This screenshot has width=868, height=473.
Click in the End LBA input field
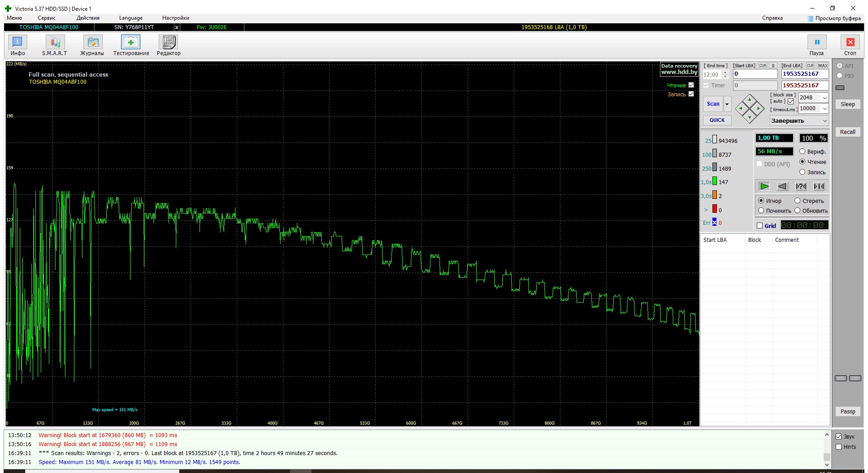[x=805, y=74]
